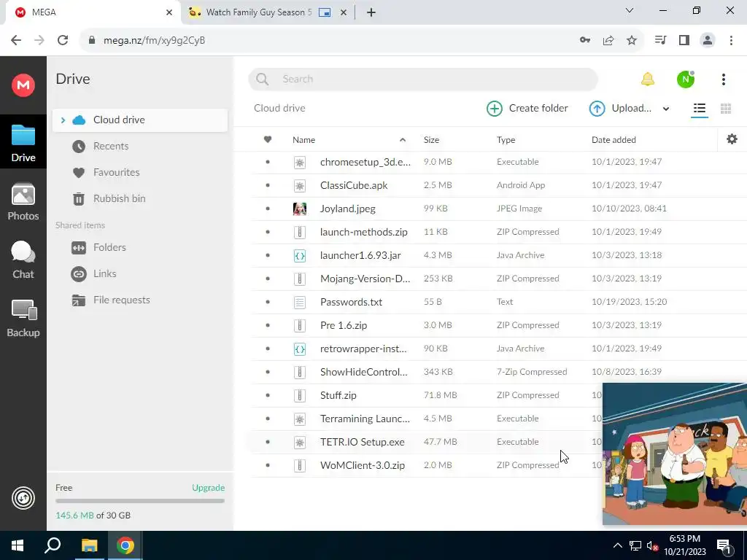Screen dimensions: 747x560
Task: Select WoMClient-3.0.zip
Action: point(426,465)
